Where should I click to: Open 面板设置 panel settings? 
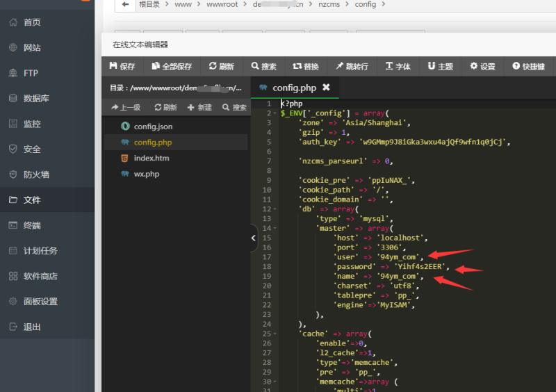tap(40, 302)
